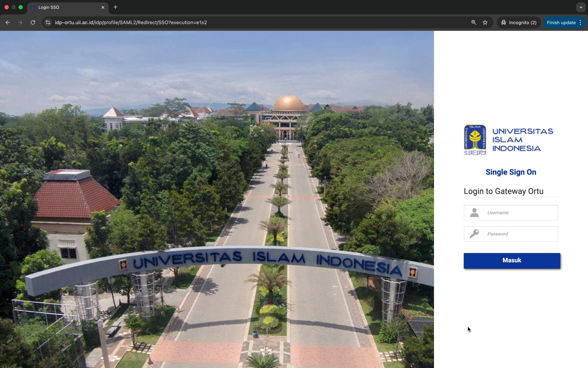This screenshot has height=368, width=588.
Task: Click the Single Sign On heading
Action: (x=511, y=172)
